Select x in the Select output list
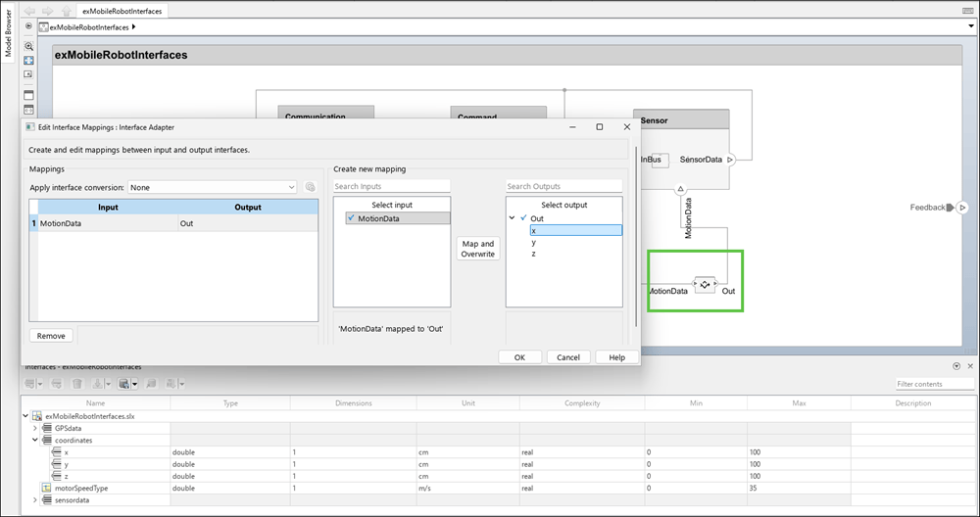 (x=575, y=230)
